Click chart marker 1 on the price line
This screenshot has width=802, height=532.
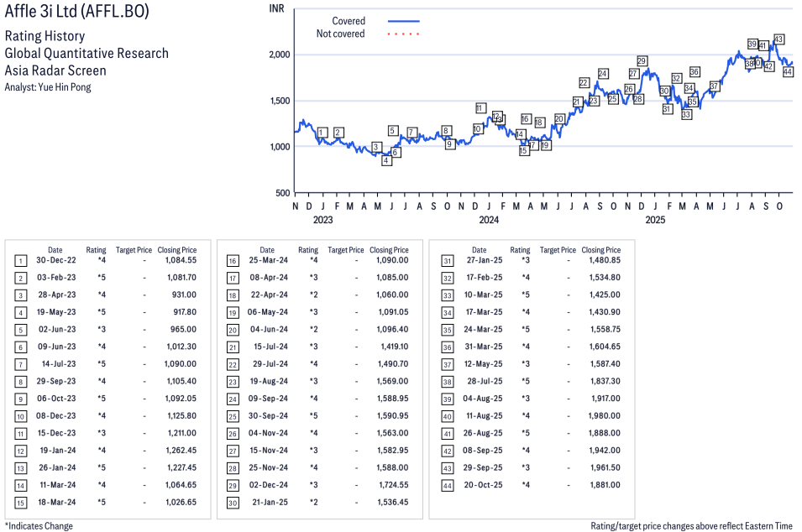[x=322, y=133]
